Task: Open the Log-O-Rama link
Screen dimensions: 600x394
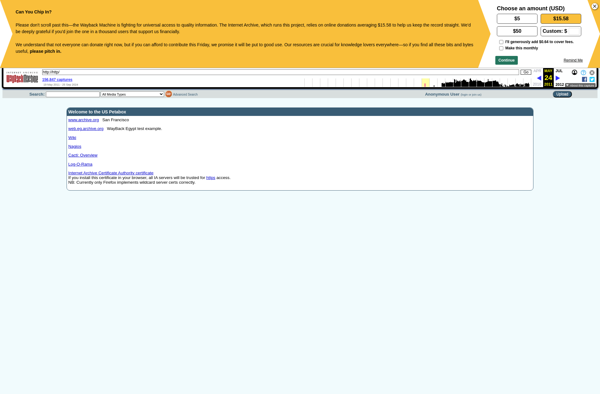Action: point(80,164)
